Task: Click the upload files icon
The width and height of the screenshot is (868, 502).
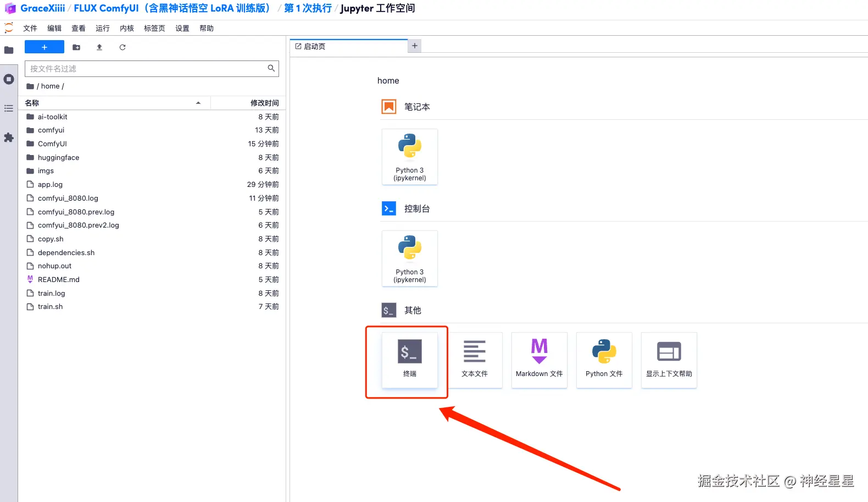Action: pyautogui.click(x=99, y=47)
